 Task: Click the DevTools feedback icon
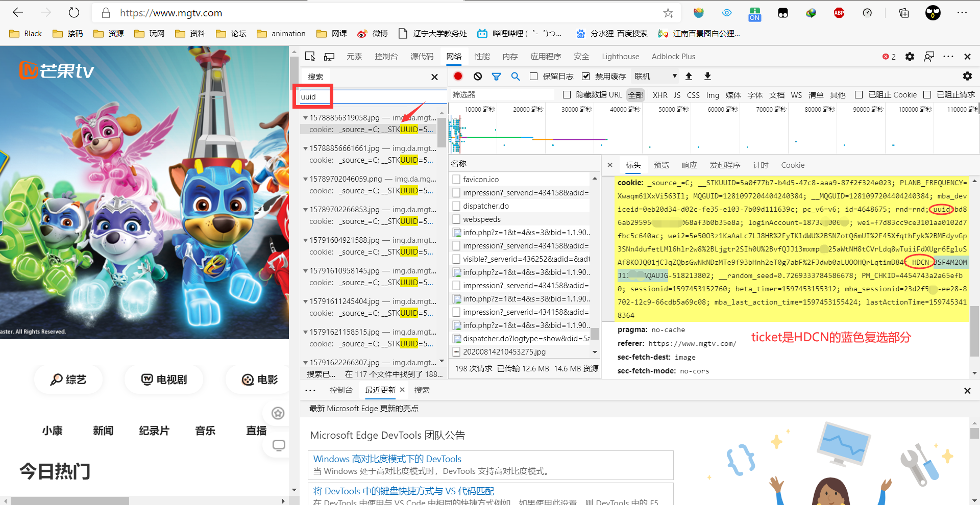(x=929, y=57)
